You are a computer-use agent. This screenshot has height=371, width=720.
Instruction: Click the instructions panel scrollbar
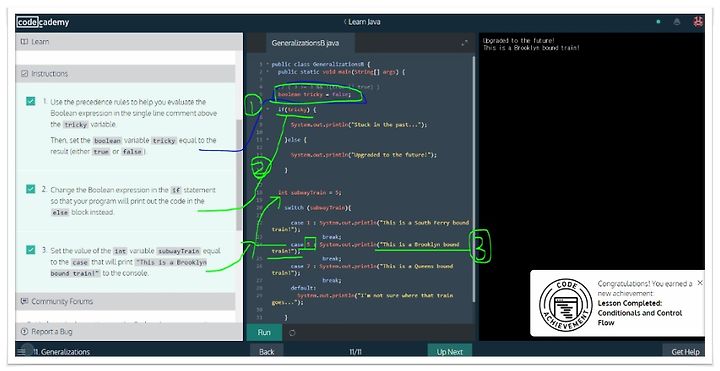[239, 174]
